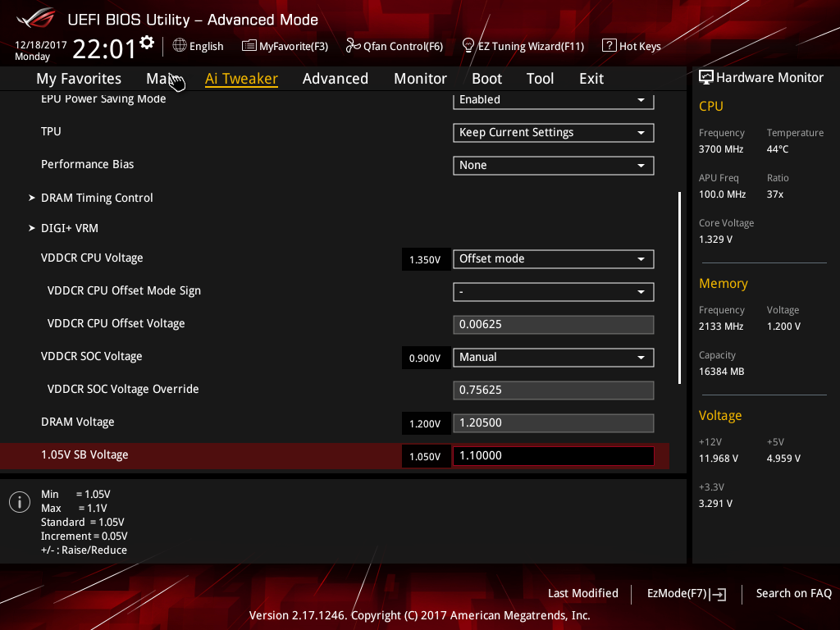Open the VDDCR CPU Offset Mode Sign dropdown
Screen dimensions: 840x630
(554, 292)
